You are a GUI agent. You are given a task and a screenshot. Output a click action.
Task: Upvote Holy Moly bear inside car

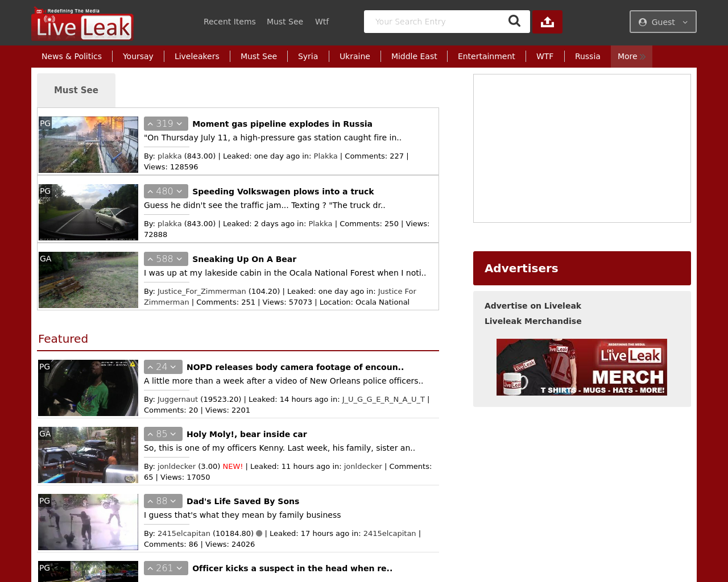click(x=151, y=434)
